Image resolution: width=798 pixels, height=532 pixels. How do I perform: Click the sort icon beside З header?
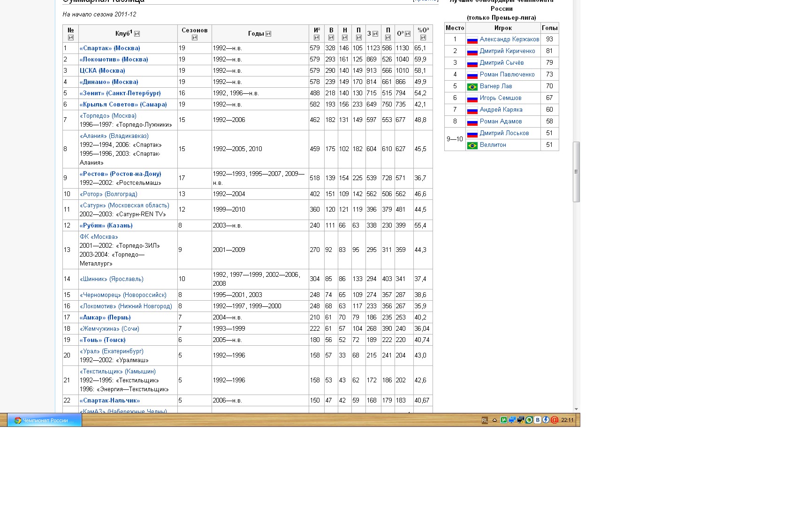[x=375, y=34]
